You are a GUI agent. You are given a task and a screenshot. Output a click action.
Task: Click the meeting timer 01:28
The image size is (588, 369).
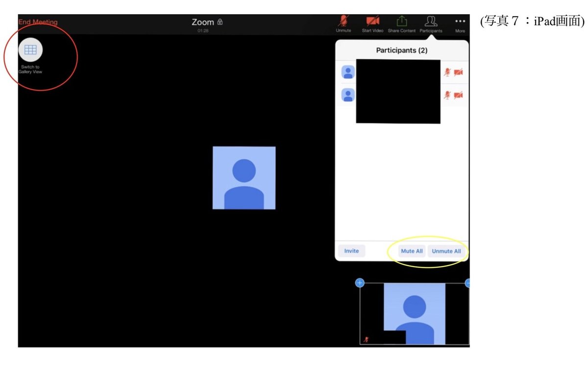[x=203, y=30]
